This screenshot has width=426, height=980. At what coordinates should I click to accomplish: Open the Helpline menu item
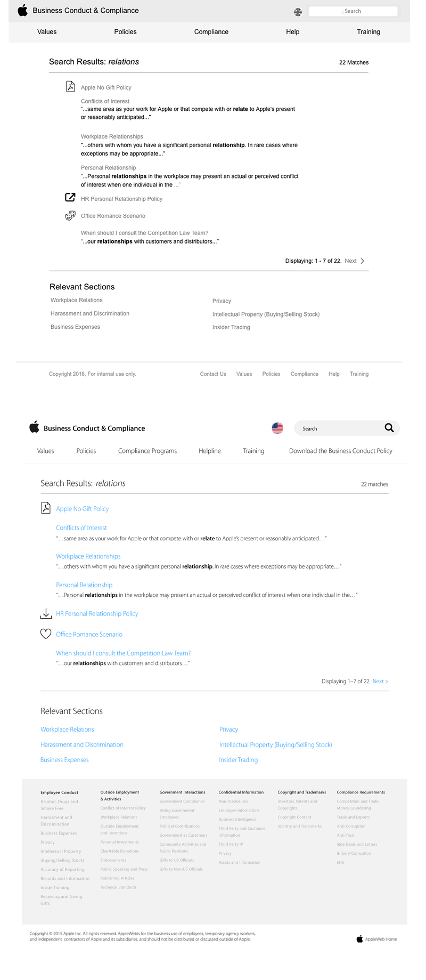210,451
